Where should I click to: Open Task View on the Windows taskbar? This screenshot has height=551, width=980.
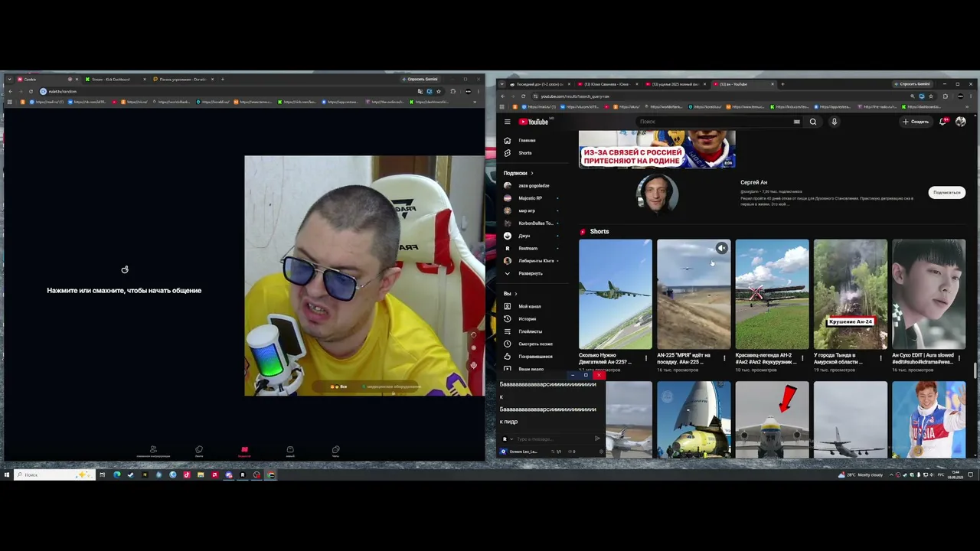click(102, 474)
